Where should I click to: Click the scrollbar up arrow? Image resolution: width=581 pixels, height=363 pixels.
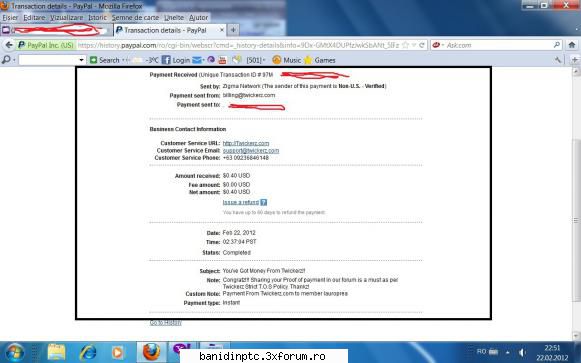tap(576, 71)
